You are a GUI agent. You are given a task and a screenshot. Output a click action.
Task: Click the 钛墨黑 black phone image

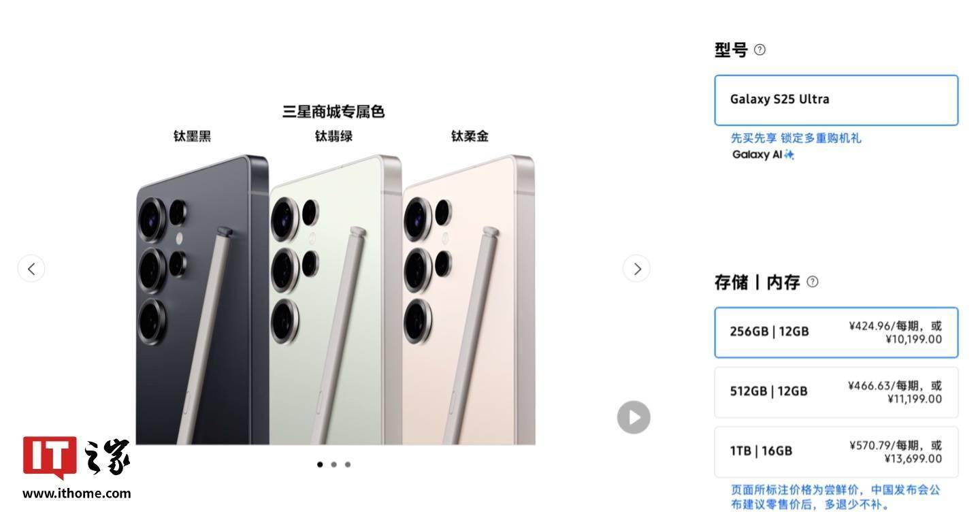pyautogui.click(x=202, y=300)
